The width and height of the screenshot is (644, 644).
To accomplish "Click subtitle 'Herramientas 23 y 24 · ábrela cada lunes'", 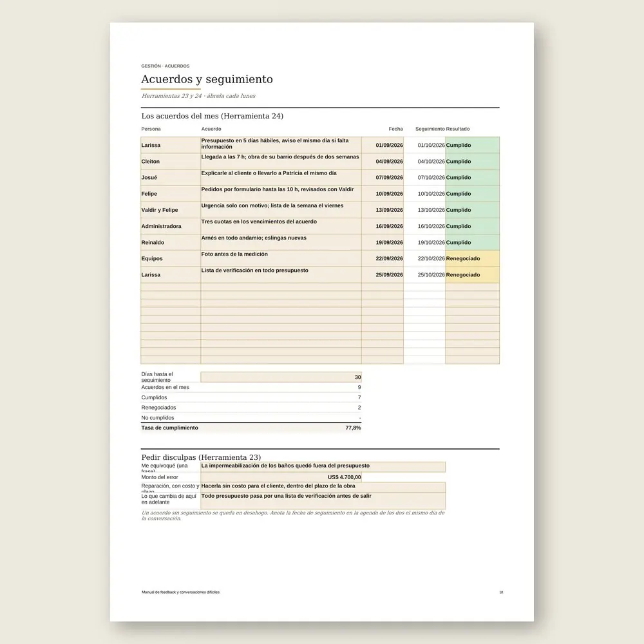I will 198,96.
